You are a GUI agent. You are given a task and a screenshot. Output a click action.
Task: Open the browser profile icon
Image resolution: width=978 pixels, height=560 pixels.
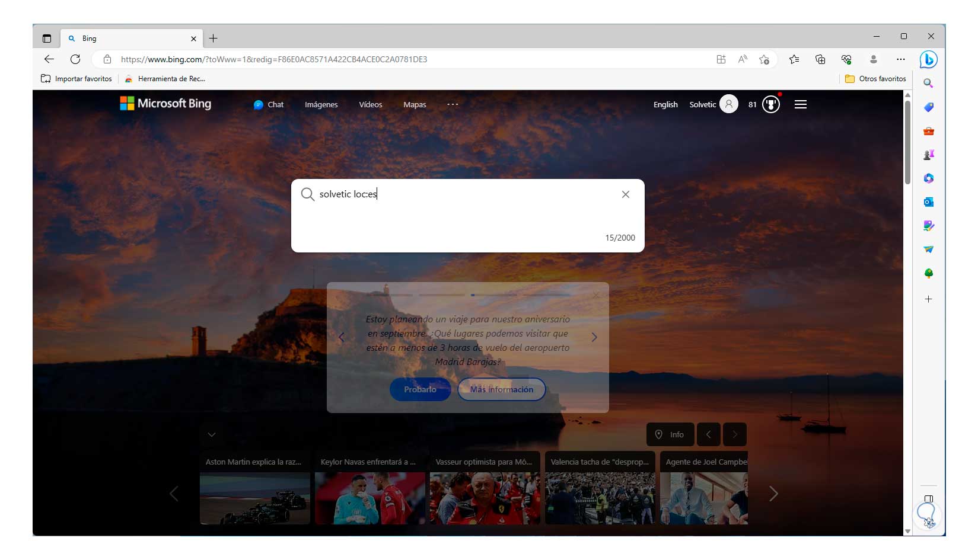pos(874,59)
